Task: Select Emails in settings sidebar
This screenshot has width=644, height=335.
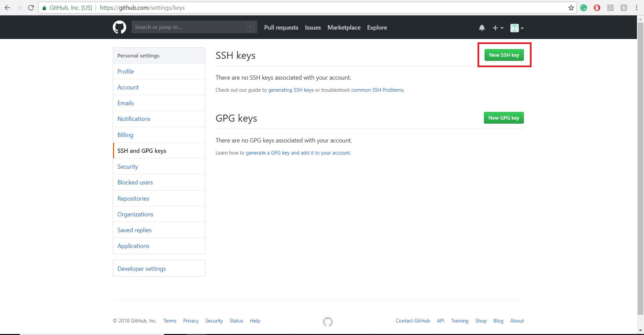Action: point(159,103)
